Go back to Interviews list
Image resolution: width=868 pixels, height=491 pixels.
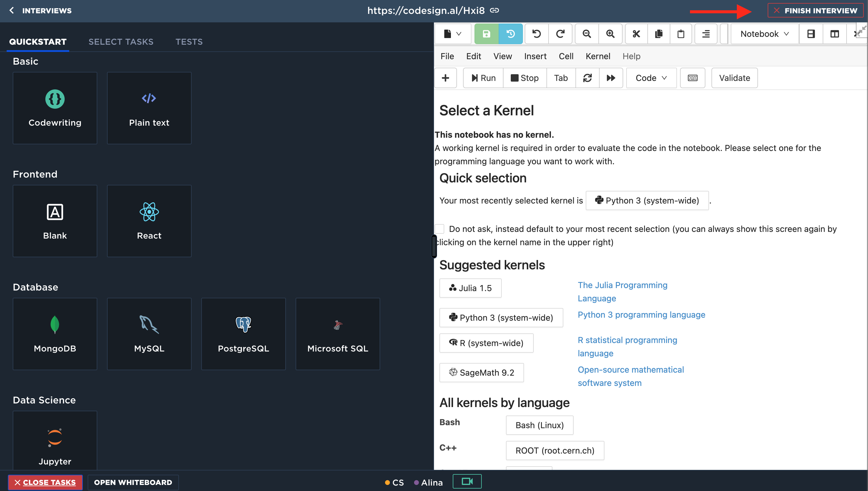click(x=40, y=11)
